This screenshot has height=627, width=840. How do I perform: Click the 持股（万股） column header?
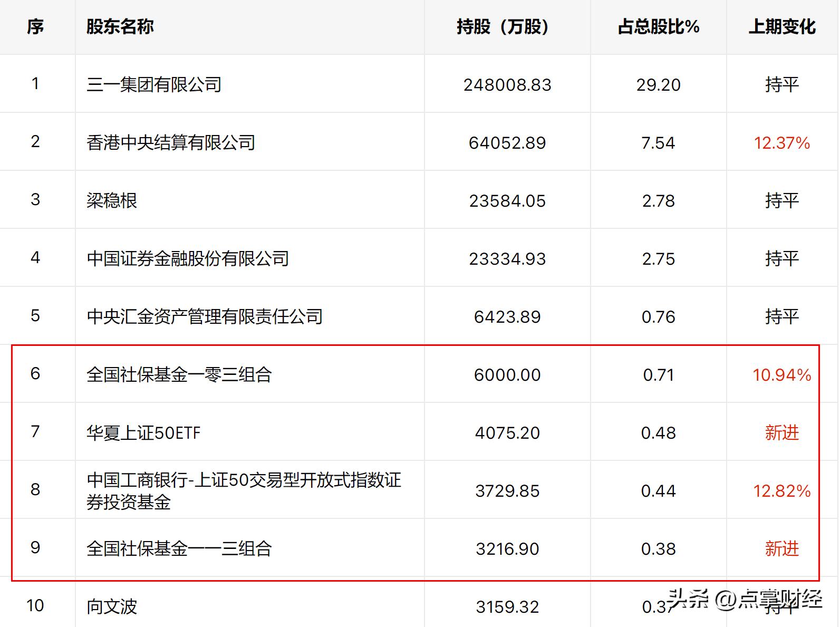pyautogui.click(x=507, y=26)
